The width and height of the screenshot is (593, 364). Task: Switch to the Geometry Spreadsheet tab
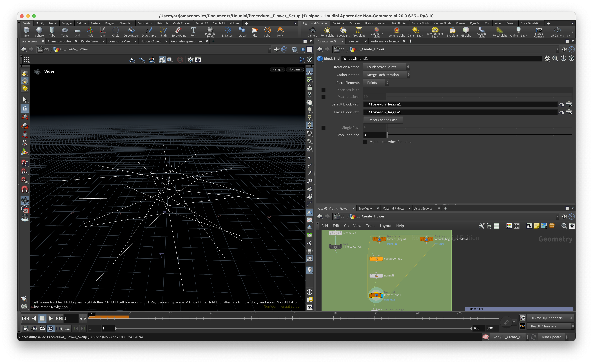click(x=187, y=41)
